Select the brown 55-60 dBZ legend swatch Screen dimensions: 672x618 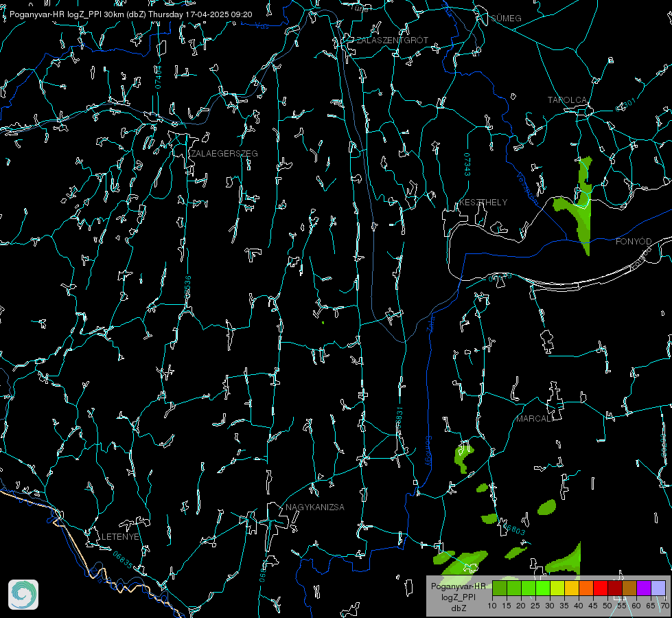click(x=629, y=588)
